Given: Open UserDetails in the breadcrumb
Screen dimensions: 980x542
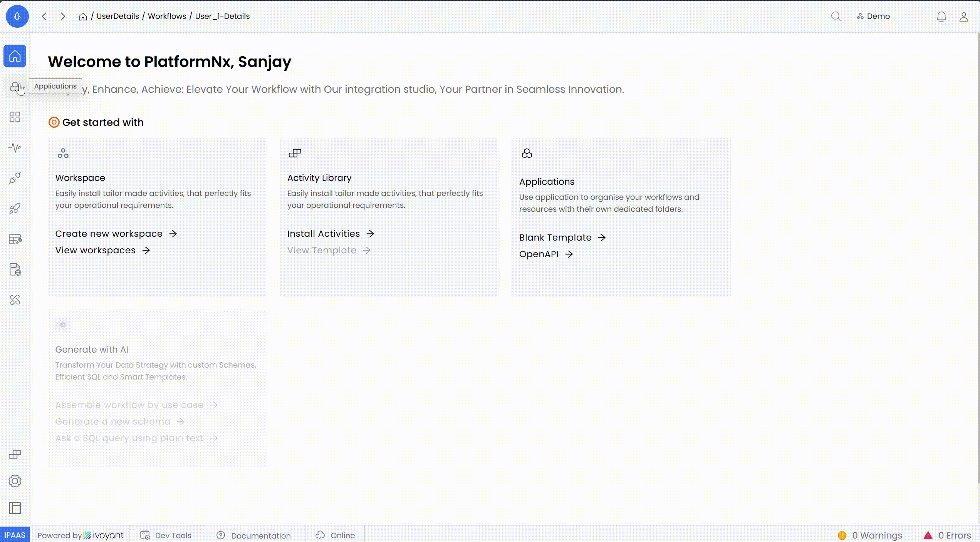Looking at the screenshot, I should click(117, 17).
